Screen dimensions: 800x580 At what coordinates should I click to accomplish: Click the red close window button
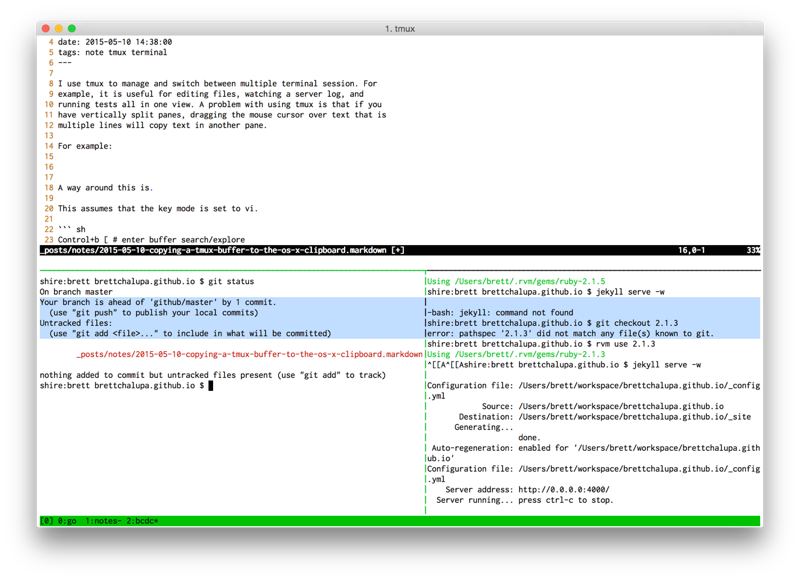46,29
